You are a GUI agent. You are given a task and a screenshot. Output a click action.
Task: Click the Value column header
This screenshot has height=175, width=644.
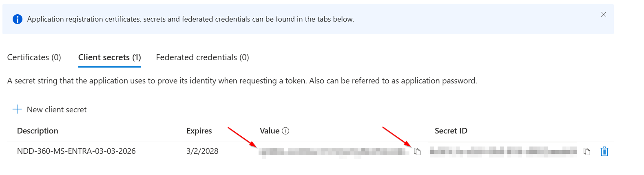coord(270,131)
